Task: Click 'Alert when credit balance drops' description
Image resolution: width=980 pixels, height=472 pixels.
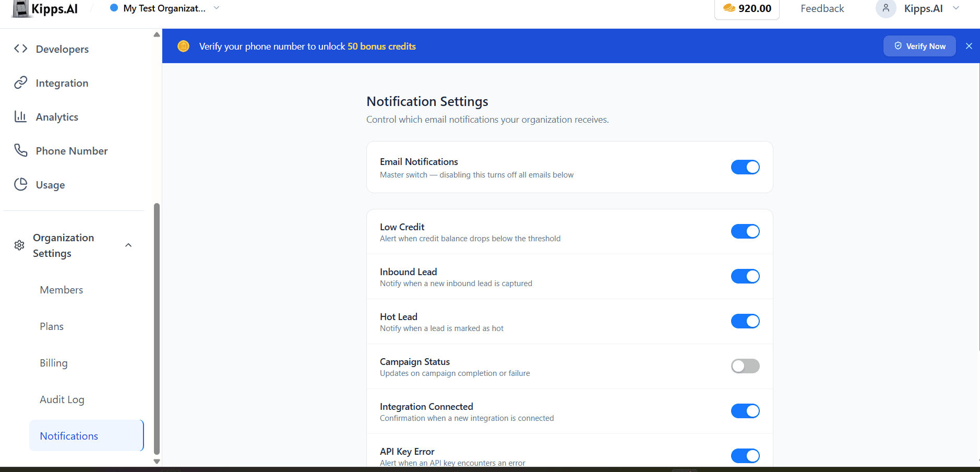Action: tap(470, 239)
